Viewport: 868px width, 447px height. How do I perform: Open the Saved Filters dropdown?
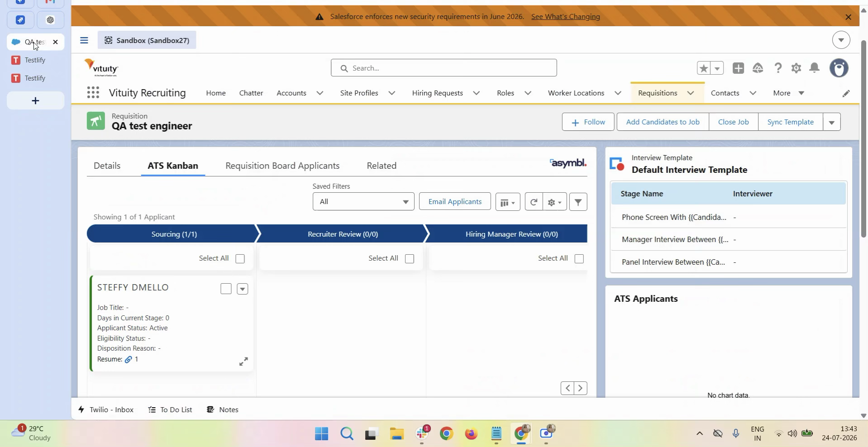(x=363, y=202)
